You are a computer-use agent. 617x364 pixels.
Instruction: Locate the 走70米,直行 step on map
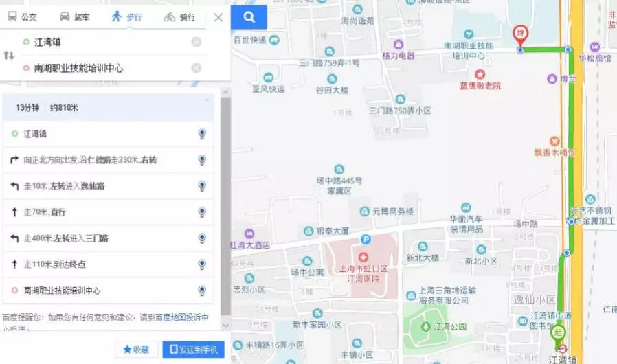(x=202, y=212)
